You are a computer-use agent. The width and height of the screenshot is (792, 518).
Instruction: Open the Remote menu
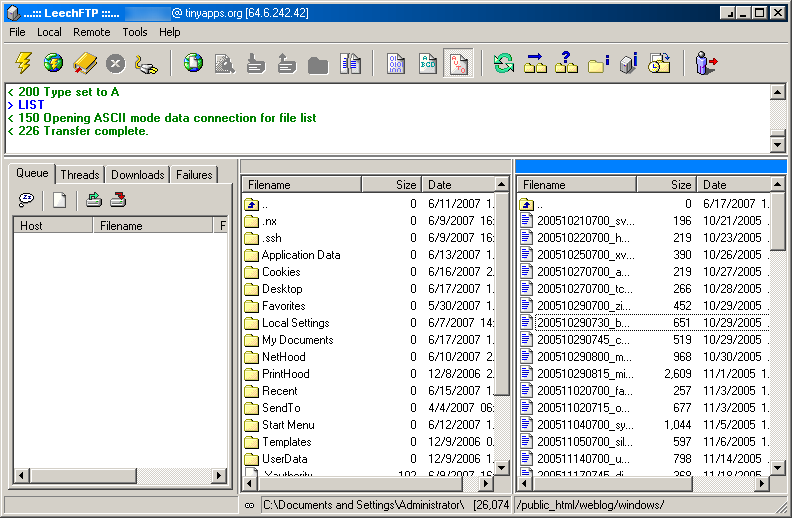[x=92, y=32]
